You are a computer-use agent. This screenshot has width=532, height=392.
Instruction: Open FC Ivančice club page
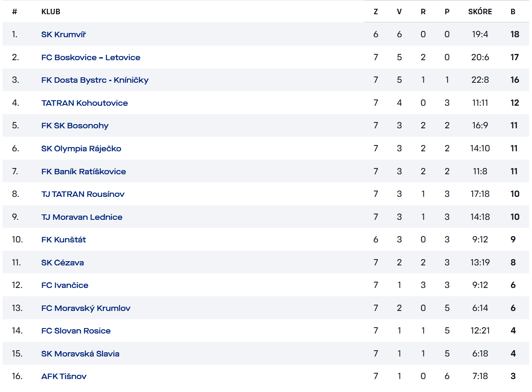[65, 285]
